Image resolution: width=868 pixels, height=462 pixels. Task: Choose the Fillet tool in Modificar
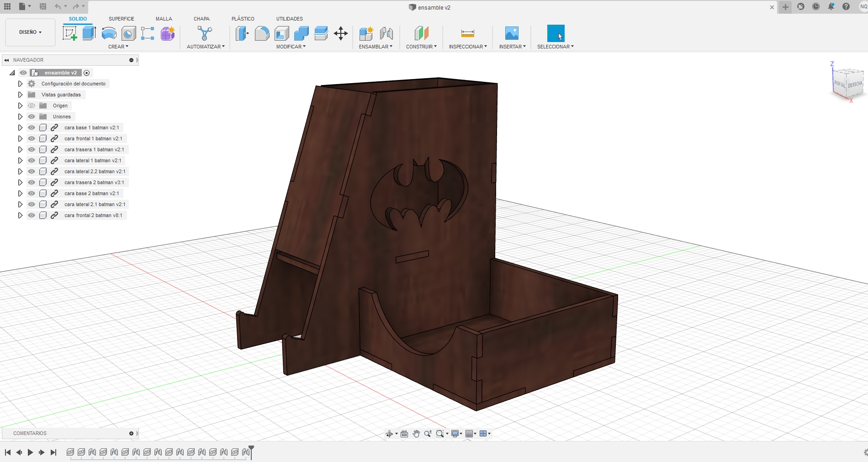[x=262, y=33]
